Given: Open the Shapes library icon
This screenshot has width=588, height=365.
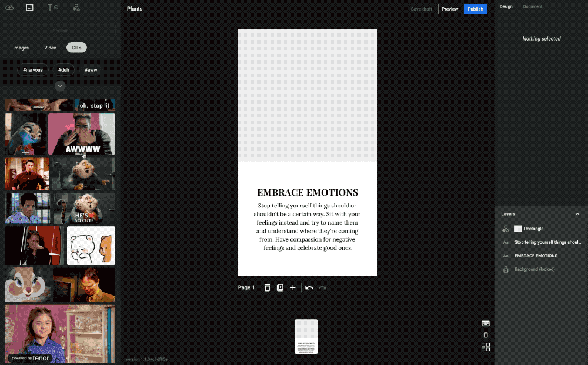Looking at the screenshot, I should click(76, 8).
